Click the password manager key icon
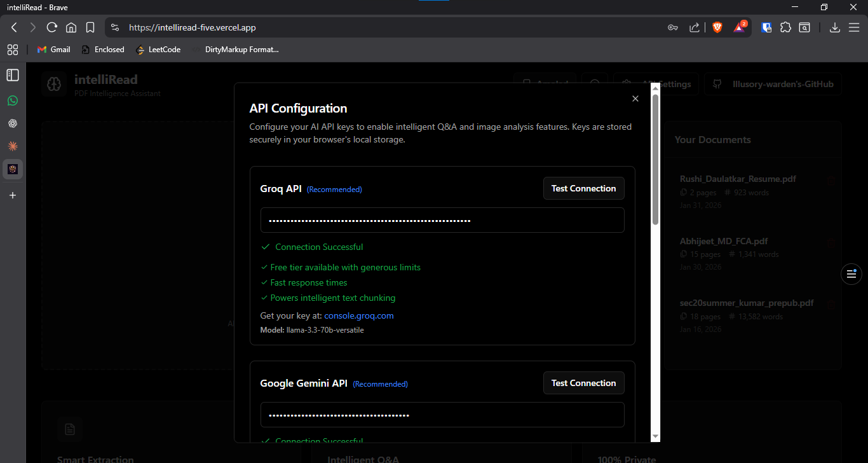Screen dimensions: 868x463 click(x=673, y=27)
